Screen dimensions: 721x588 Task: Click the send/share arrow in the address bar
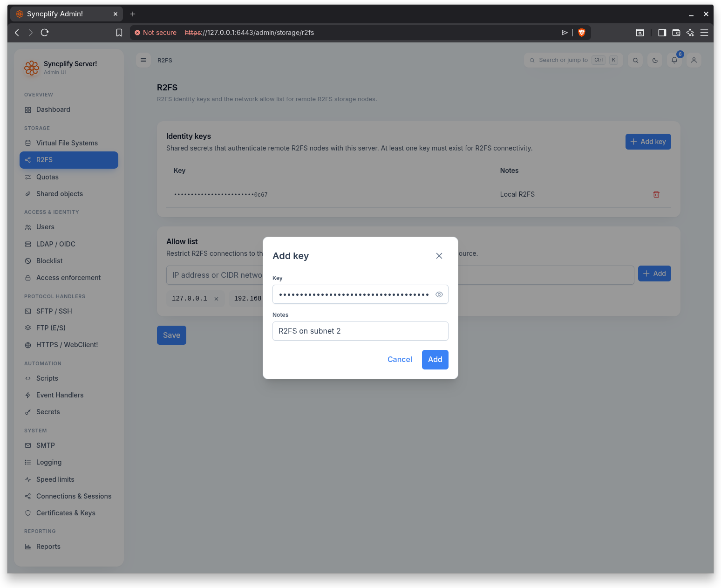point(565,33)
